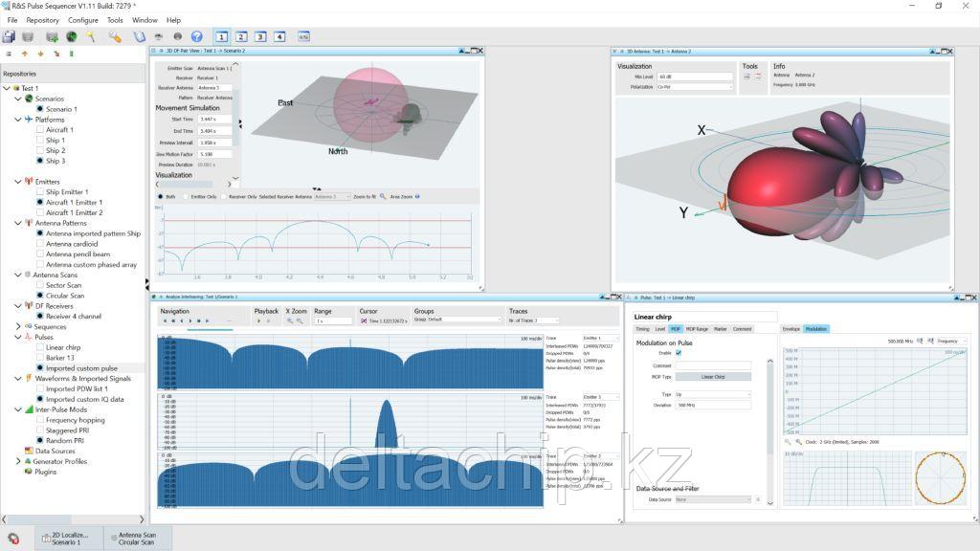
Task: Toggle the Ship Emitter 1 checkbox
Action: (40, 191)
